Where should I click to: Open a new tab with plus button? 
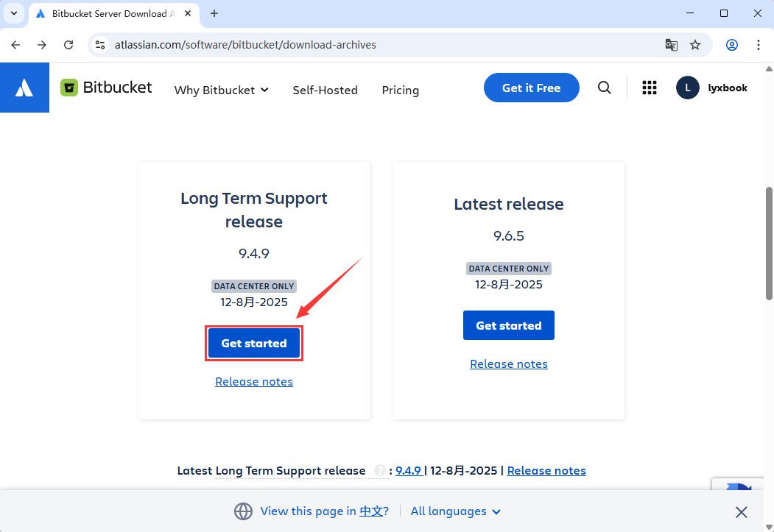click(x=214, y=13)
